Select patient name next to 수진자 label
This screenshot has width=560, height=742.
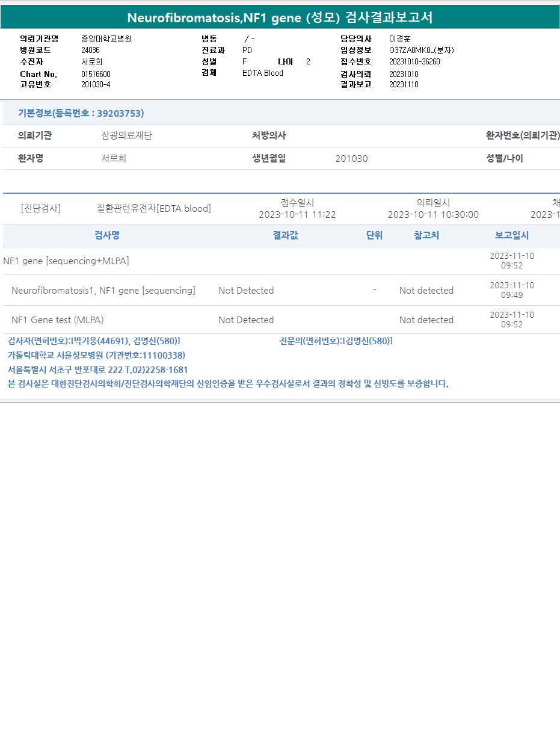point(92,61)
